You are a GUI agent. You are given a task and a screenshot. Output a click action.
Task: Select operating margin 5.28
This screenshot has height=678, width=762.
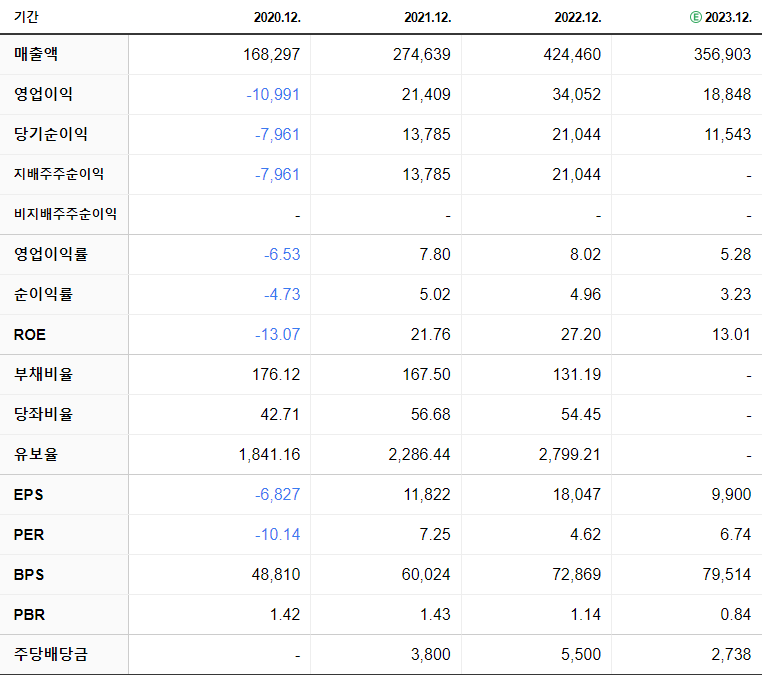pyautogui.click(x=736, y=254)
